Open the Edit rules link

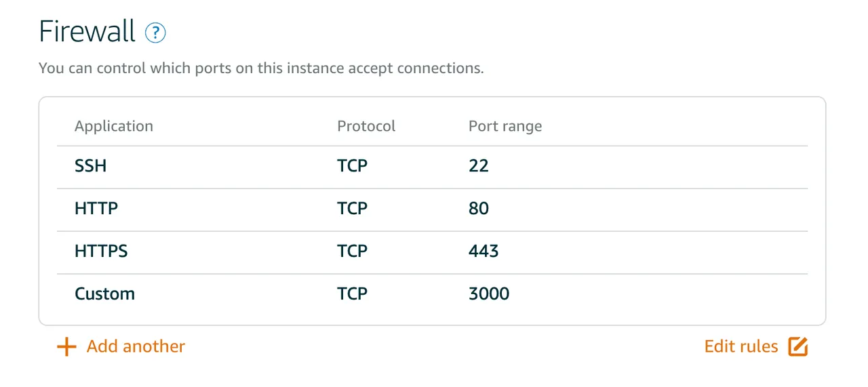point(741,346)
